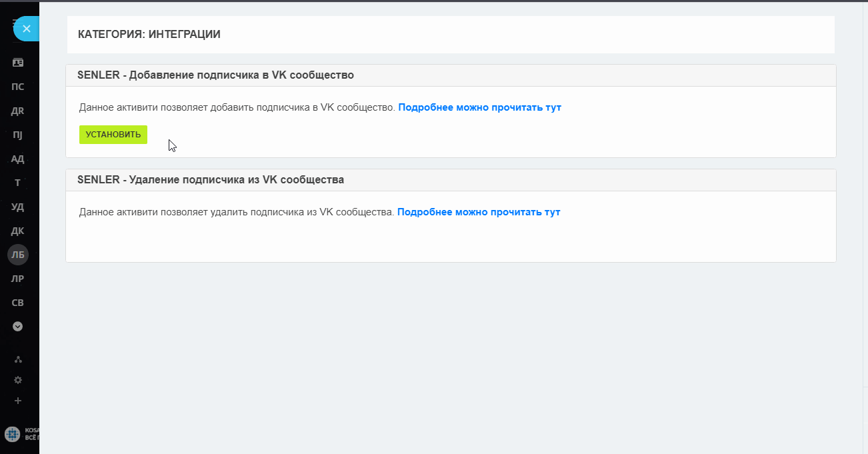Screen dimensions: 868x454
Task: Click header SENLER - Удаление подписчика из VK сообщества
Action: click(211, 180)
